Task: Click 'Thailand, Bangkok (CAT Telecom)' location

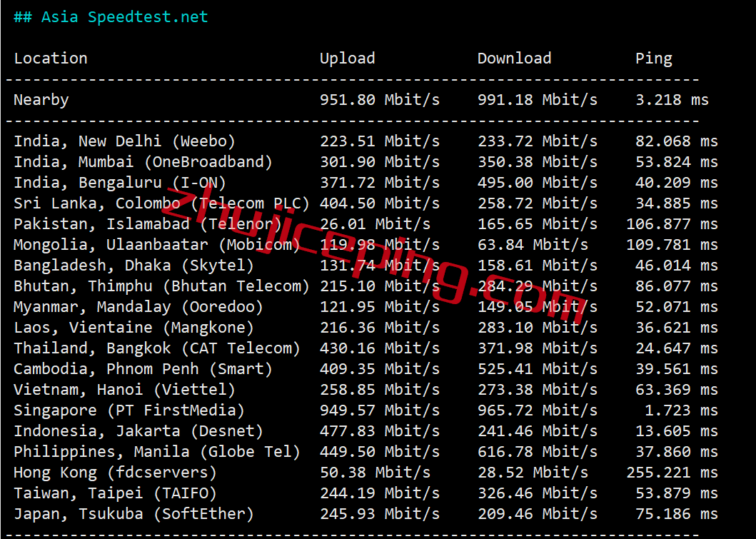Action: click(156, 348)
